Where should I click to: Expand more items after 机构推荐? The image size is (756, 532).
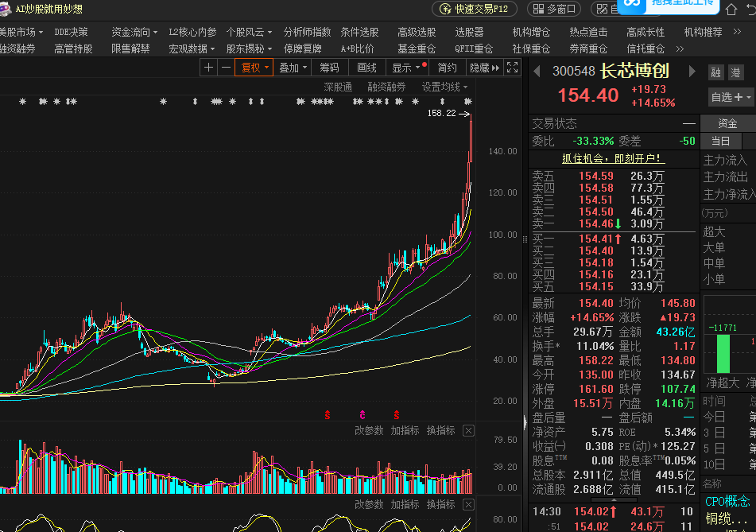click(x=737, y=32)
